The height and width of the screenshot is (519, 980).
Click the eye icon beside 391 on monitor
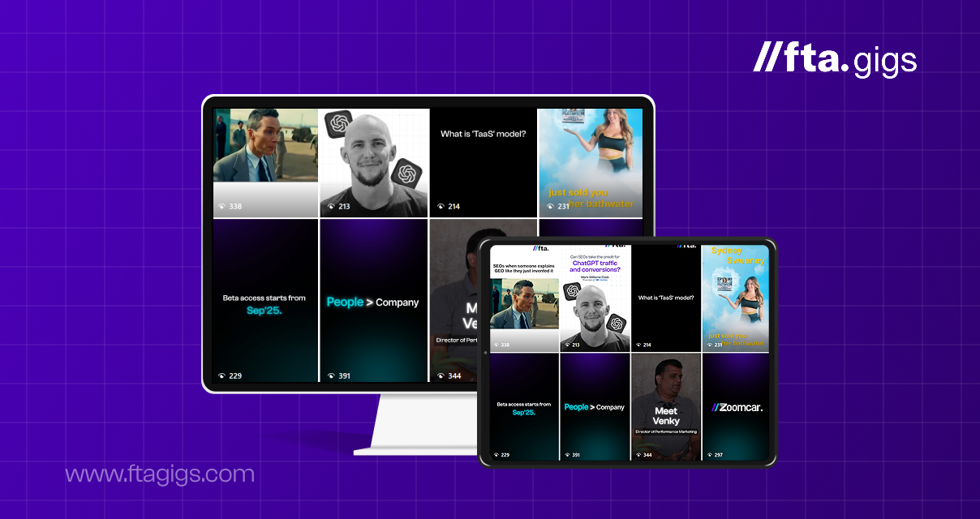pos(331,376)
